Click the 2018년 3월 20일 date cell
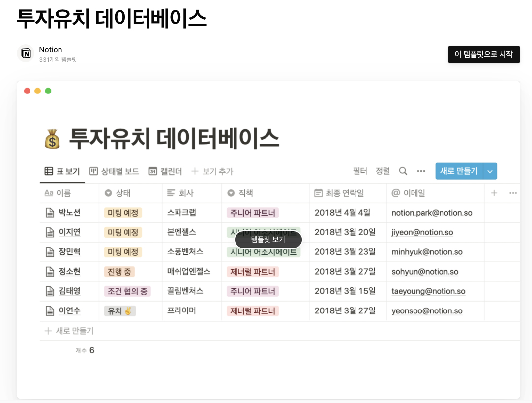 pos(348,233)
